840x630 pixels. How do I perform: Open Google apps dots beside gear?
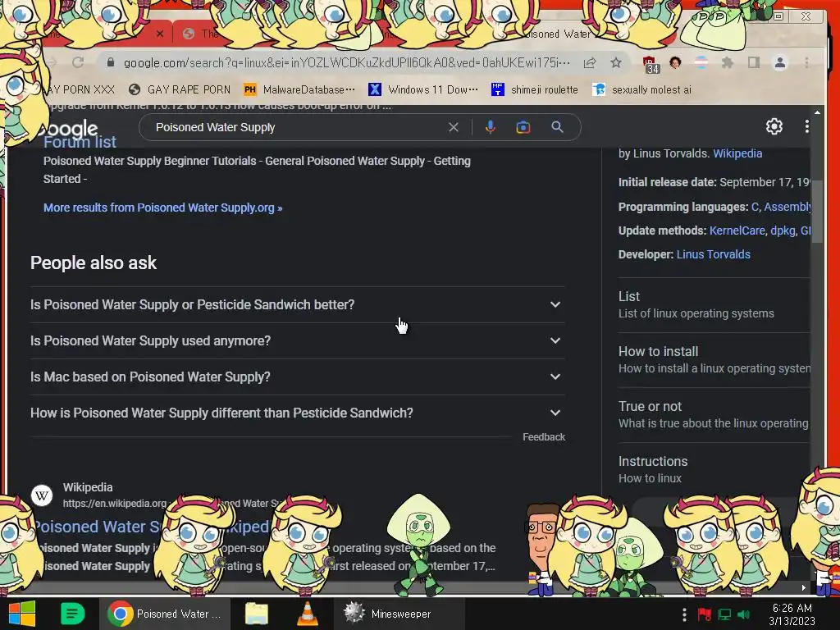(x=807, y=126)
